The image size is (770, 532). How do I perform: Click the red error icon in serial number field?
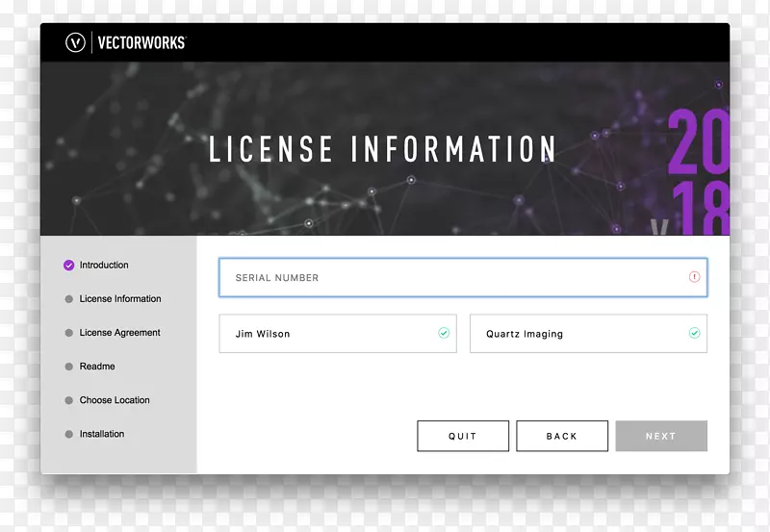694,277
